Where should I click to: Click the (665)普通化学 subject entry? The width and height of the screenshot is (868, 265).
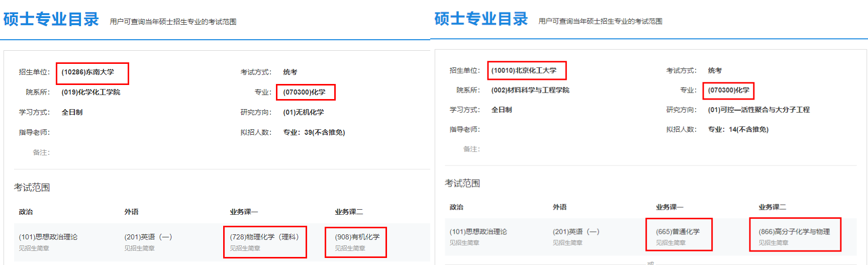[x=678, y=232]
